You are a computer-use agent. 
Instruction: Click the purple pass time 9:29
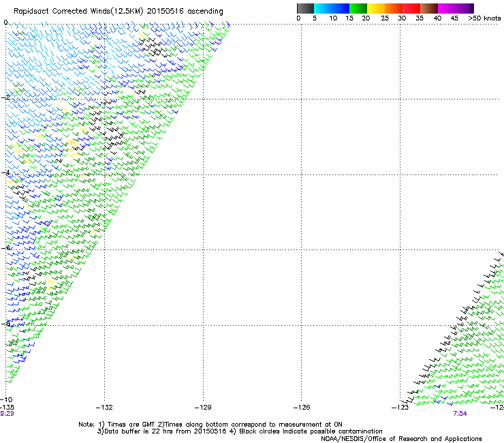[7, 414]
